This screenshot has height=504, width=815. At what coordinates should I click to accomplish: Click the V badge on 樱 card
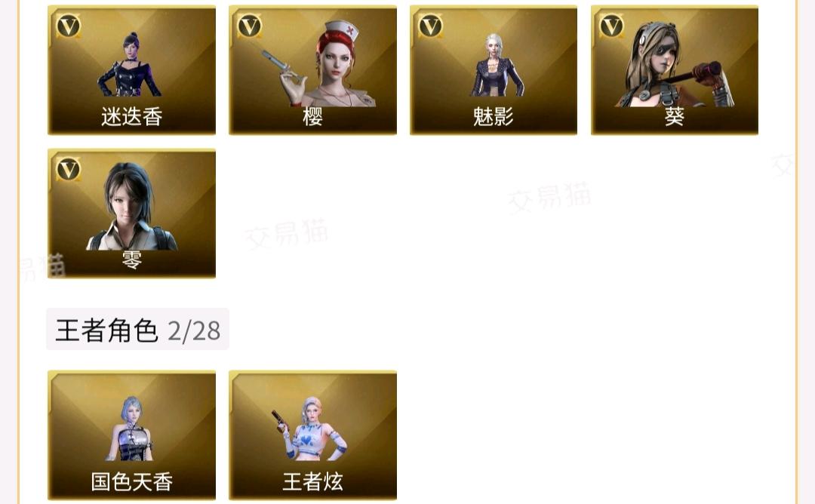click(x=250, y=26)
